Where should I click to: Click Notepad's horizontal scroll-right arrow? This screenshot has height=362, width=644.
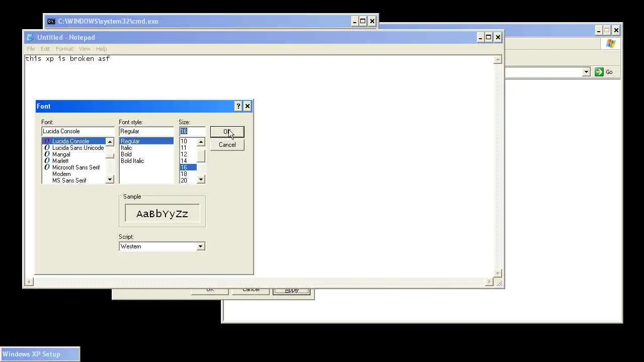(x=489, y=282)
